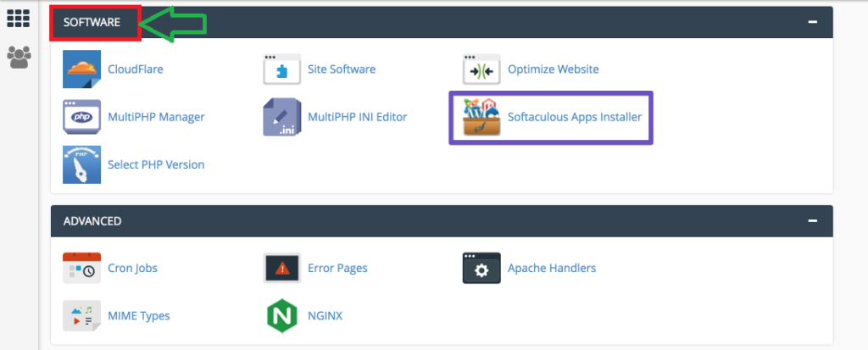Click the ADVANCED section header
Viewport: 868px width, 350px height.
(92, 220)
